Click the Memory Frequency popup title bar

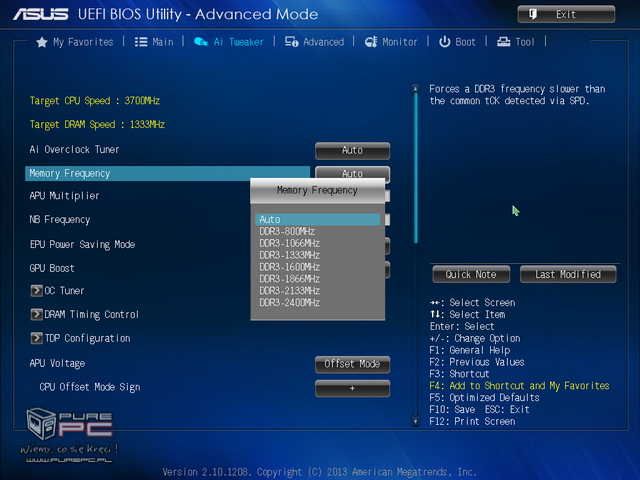pos(318,191)
